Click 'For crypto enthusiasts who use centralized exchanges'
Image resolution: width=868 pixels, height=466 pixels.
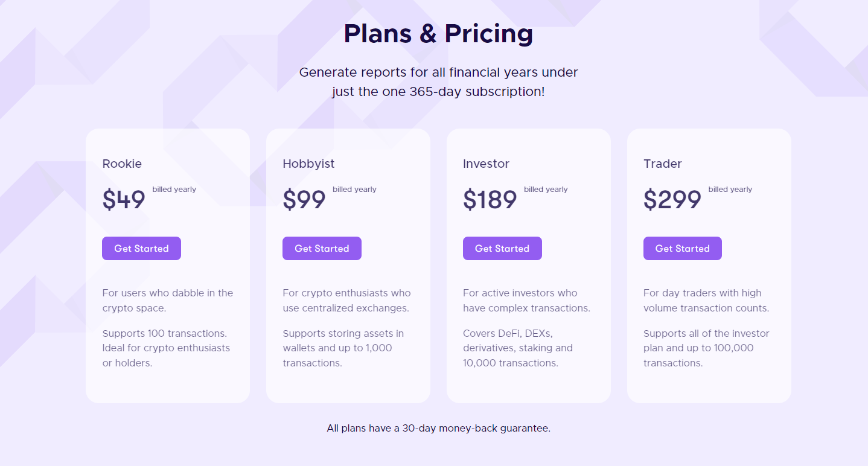coord(346,301)
